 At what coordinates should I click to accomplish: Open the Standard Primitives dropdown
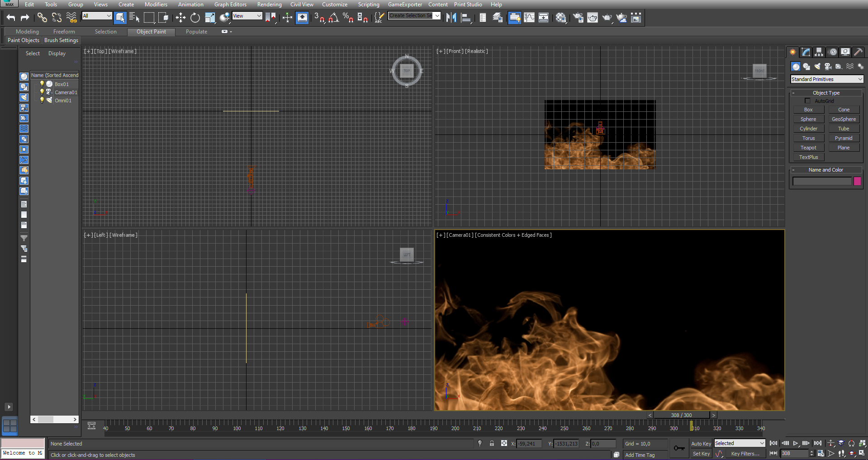tap(827, 79)
